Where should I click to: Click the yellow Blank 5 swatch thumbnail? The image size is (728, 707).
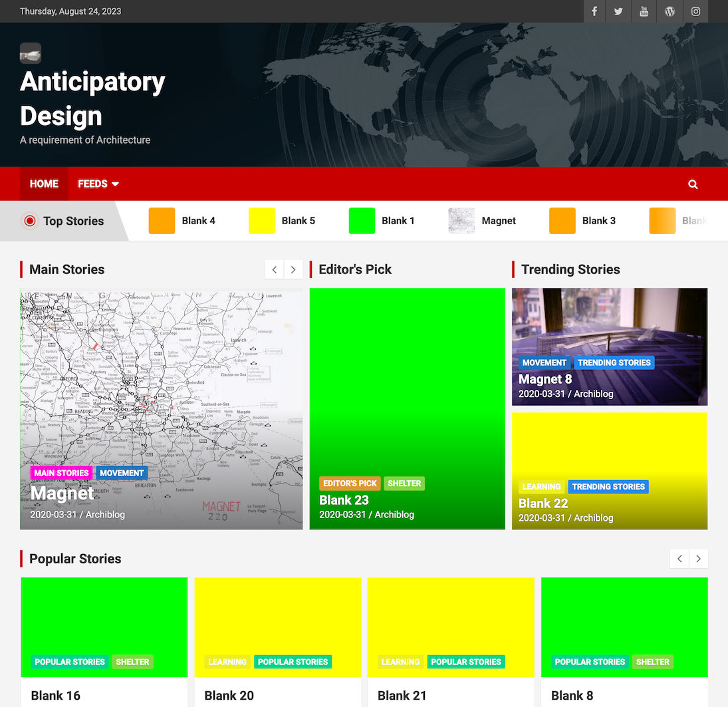(x=261, y=221)
